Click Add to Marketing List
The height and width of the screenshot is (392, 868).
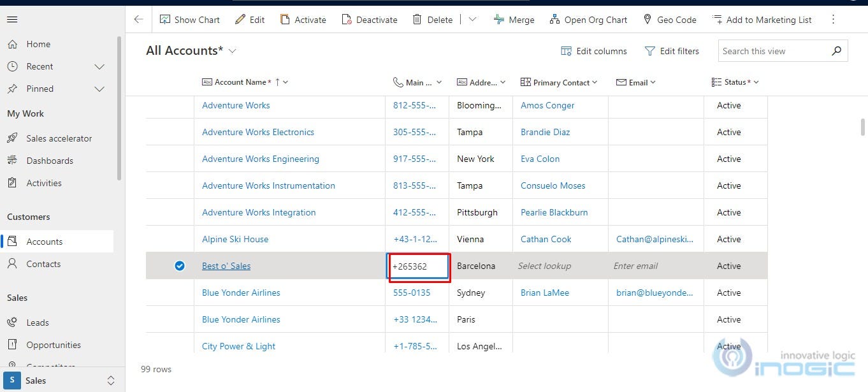point(762,20)
